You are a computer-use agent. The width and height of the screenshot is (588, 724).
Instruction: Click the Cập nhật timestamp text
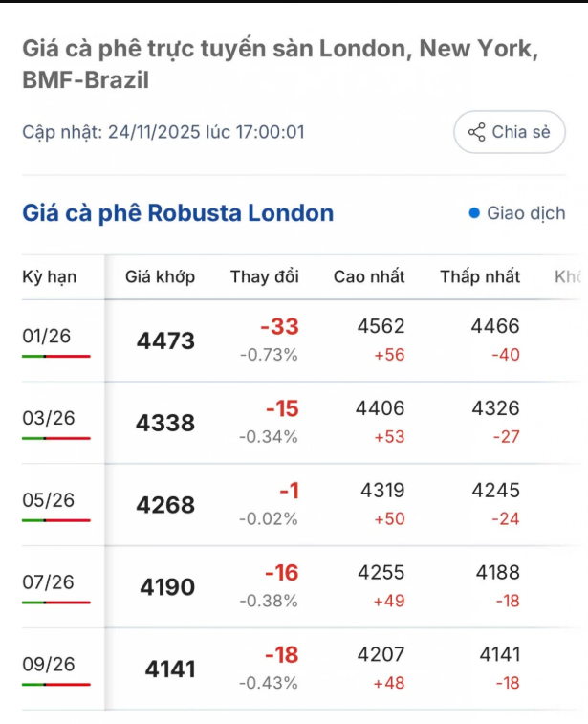163,132
